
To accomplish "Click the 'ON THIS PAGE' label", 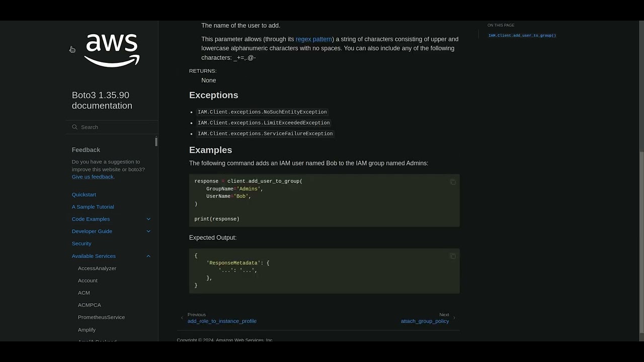I will (x=501, y=25).
